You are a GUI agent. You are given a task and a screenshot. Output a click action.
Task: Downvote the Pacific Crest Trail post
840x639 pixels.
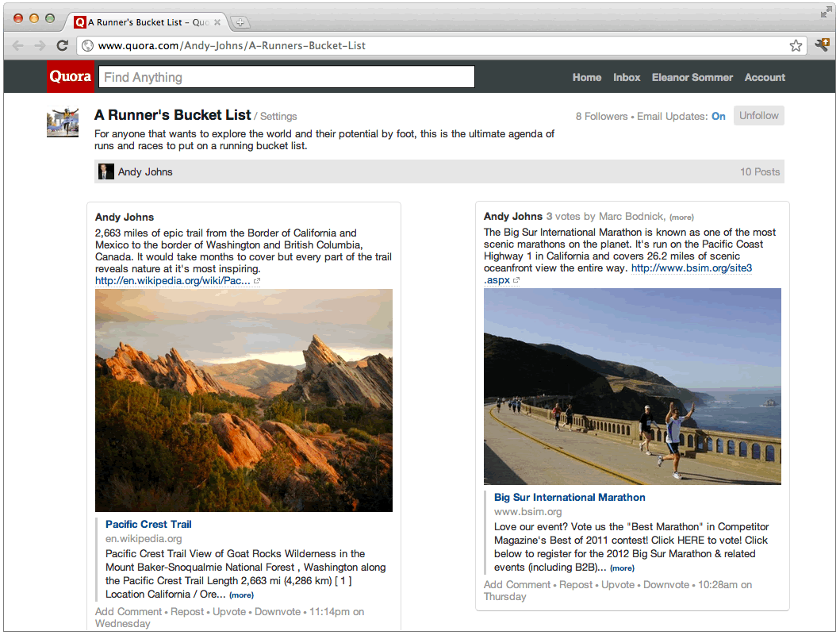tap(278, 612)
